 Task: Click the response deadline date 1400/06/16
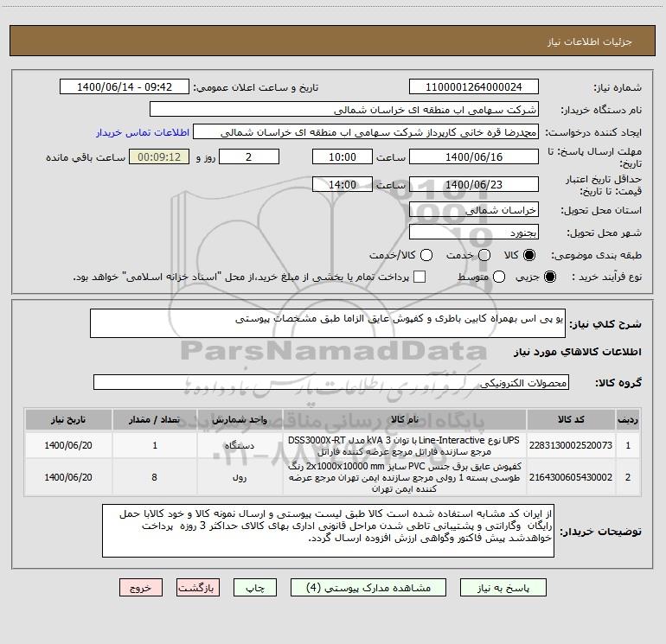(474, 156)
